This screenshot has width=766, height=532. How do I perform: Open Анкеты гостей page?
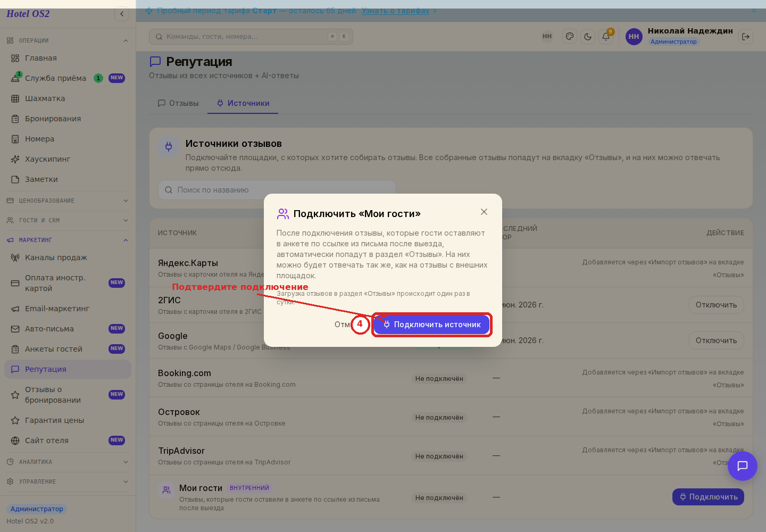[68, 349]
